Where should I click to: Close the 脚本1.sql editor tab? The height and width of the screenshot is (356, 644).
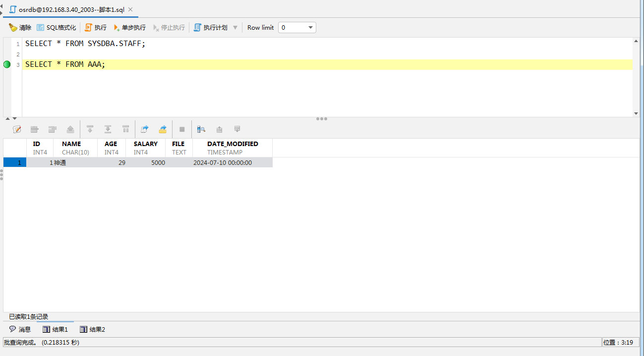click(130, 9)
